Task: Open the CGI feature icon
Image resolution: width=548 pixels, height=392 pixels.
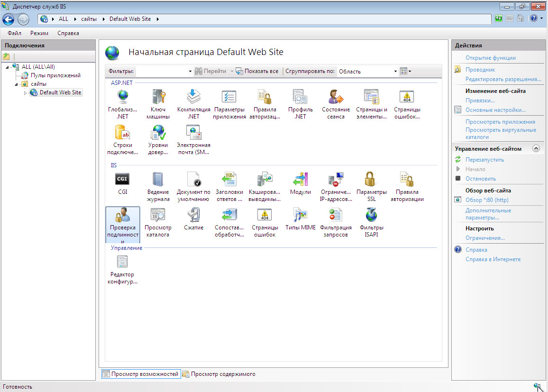Action: tap(122, 180)
